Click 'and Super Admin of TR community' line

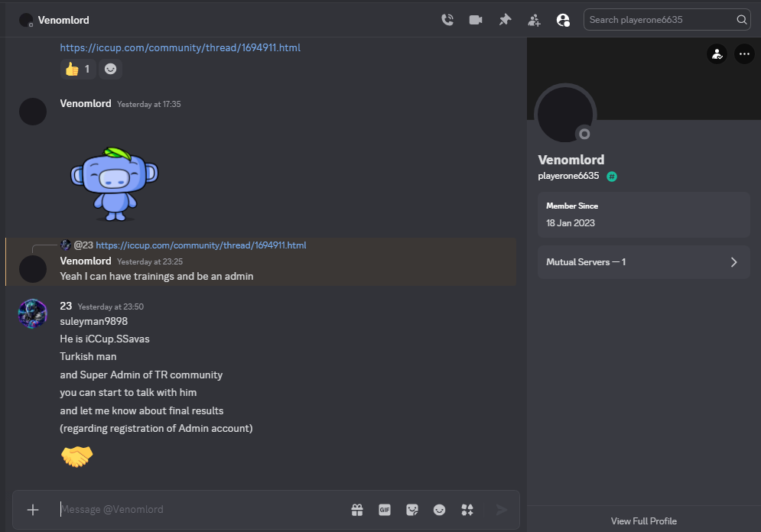coord(141,375)
